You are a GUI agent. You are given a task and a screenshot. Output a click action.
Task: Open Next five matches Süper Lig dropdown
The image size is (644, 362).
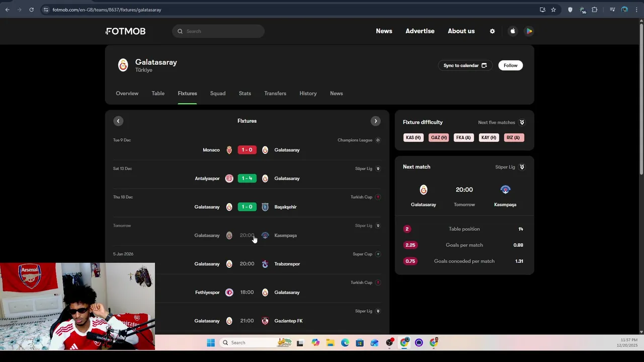point(502,123)
